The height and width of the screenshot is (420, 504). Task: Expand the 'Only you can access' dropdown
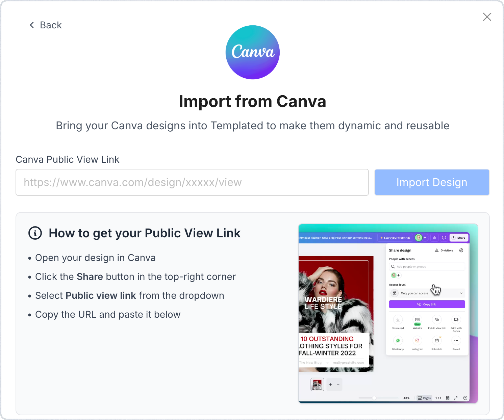point(427,293)
